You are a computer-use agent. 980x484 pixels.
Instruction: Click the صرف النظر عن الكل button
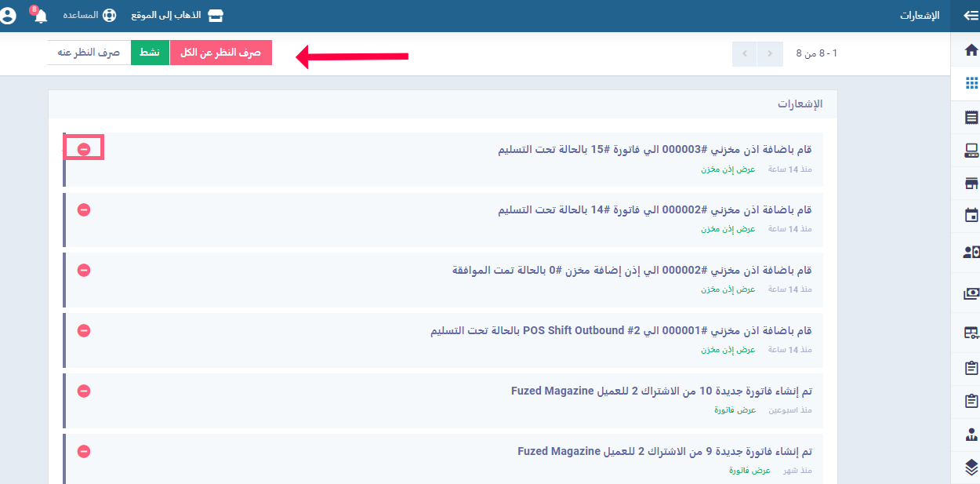click(x=221, y=53)
